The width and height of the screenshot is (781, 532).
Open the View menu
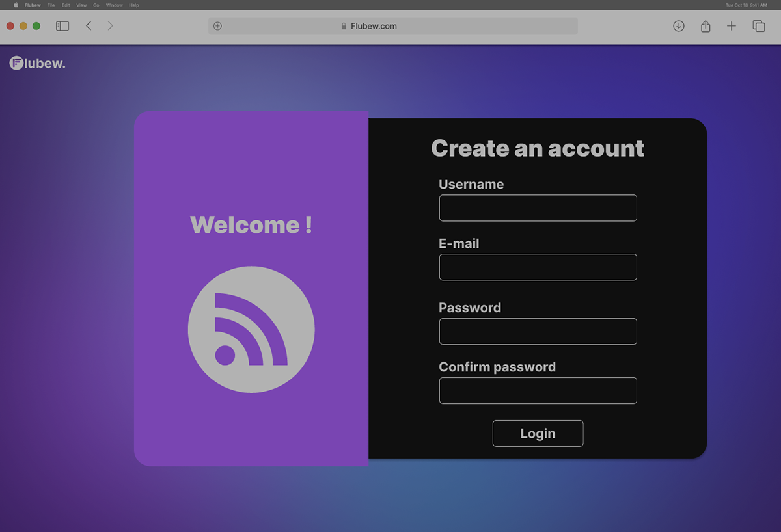point(81,5)
